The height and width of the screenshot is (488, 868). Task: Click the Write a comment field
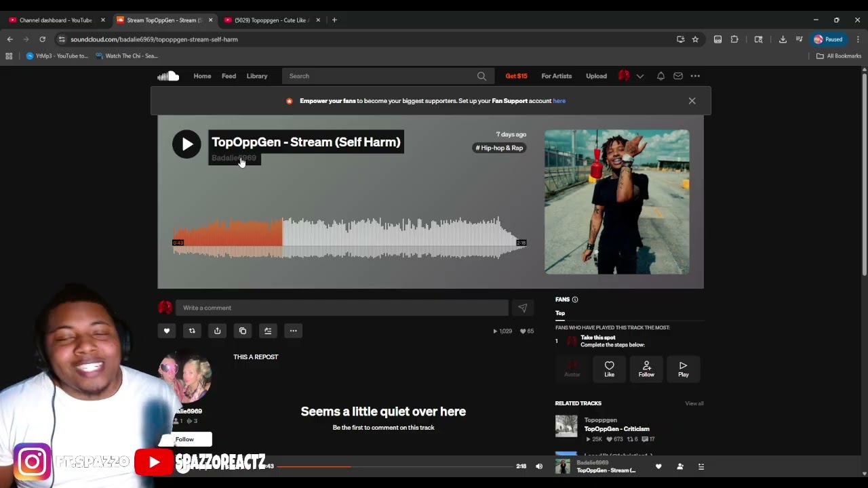(342, 308)
